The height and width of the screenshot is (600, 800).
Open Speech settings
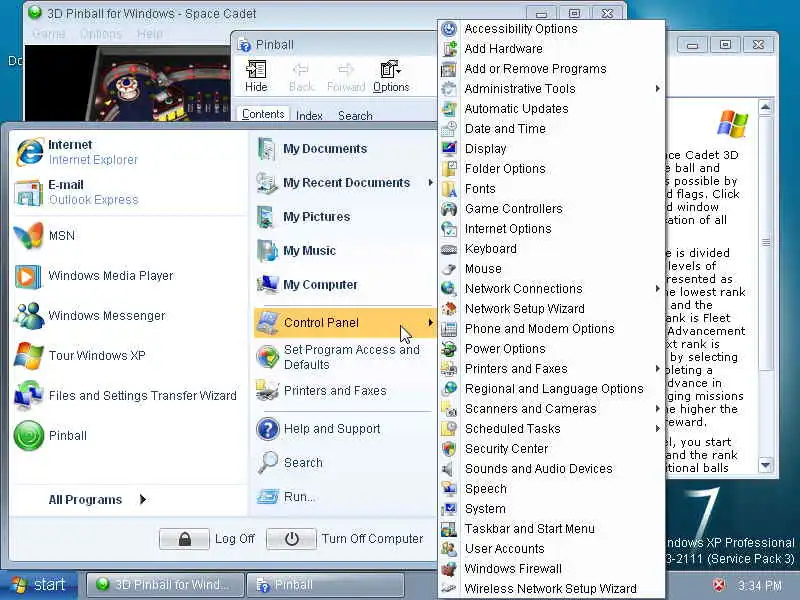[552, 489]
